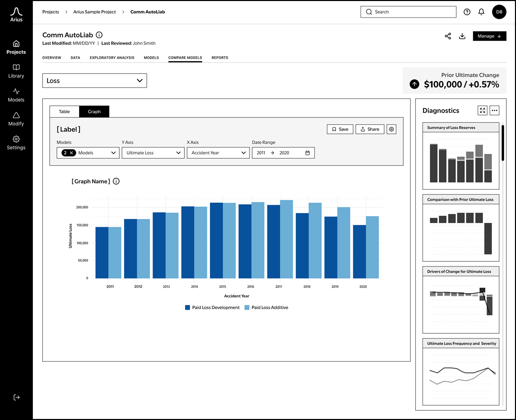The width and height of the screenshot is (516, 420).
Task: Open Drivers of Change for Ultimate Loss thumbnail
Action: click(461, 300)
